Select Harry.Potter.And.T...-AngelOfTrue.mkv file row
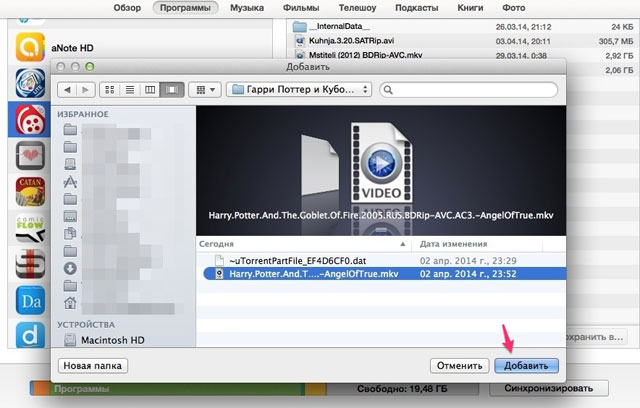 [x=384, y=274]
